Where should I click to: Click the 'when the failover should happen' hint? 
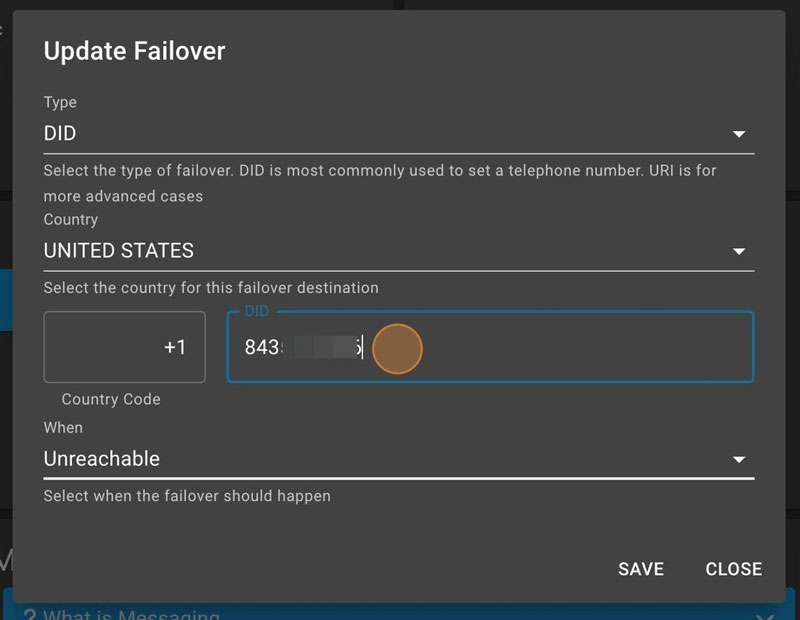click(x=187, y=496)
